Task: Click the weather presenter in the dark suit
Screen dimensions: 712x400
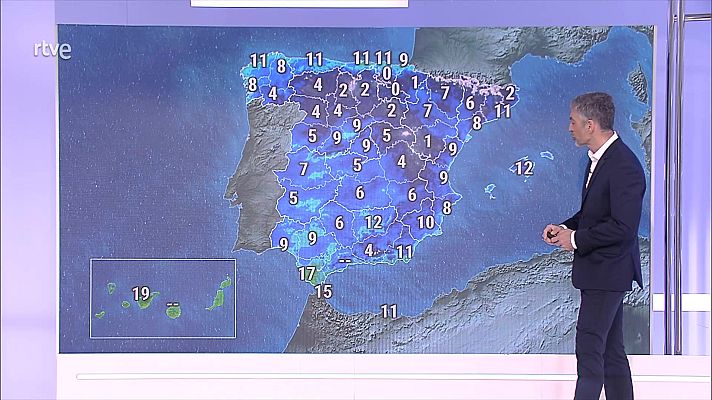Action: pyautogui.click(x=600, y=245)
